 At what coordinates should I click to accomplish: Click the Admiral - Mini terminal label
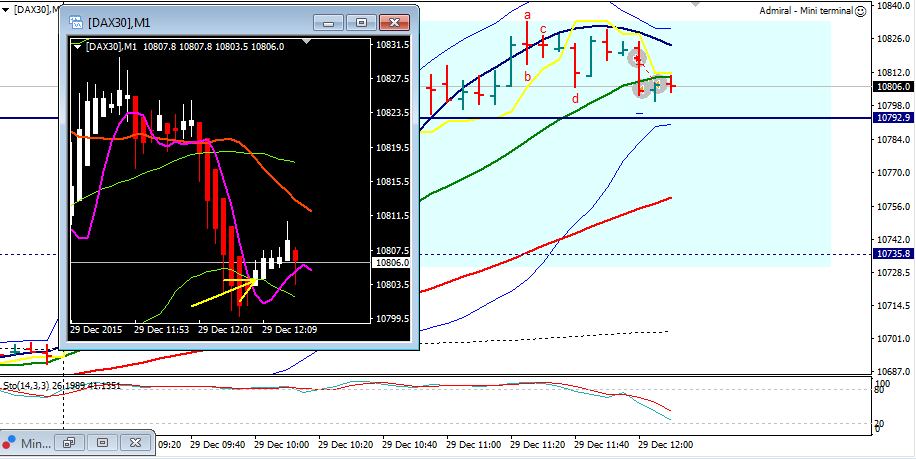806,11
